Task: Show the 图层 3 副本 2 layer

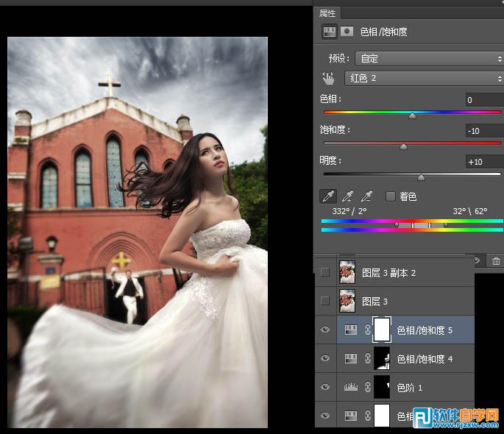Action: pyautogui.click(x=325, y=272)
